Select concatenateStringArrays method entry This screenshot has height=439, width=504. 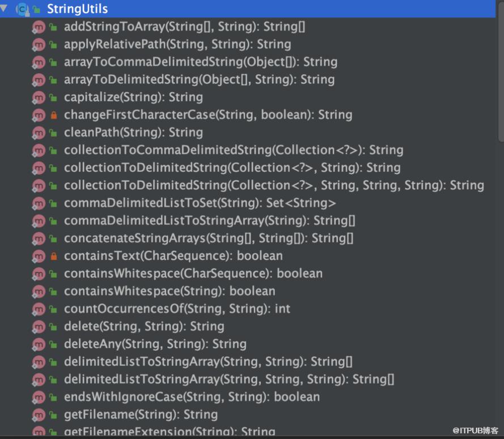[x=209, y=238]
